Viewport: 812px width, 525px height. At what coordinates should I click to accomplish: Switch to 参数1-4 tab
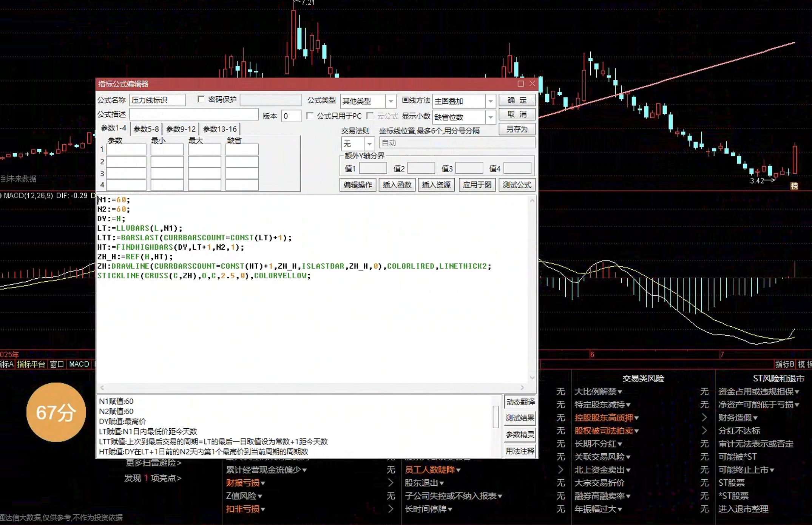point(114,128)
